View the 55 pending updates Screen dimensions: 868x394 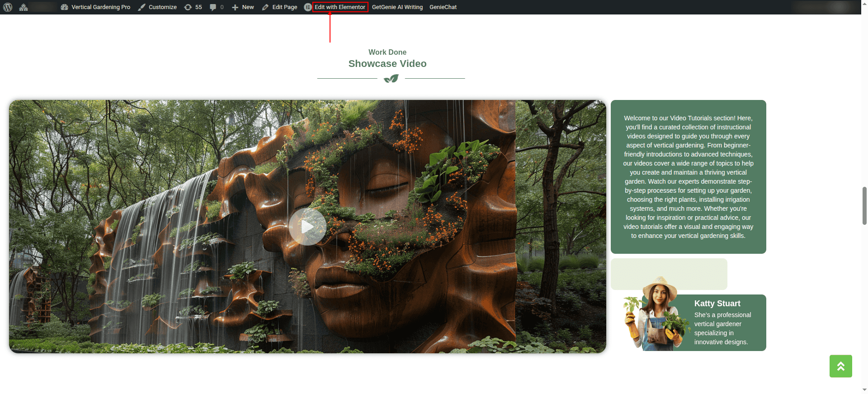click(x=193, y=7)
